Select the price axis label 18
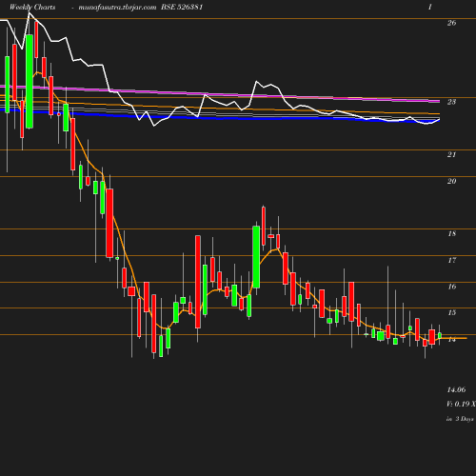Screen dimensions: 476x476 pos(452,234)
